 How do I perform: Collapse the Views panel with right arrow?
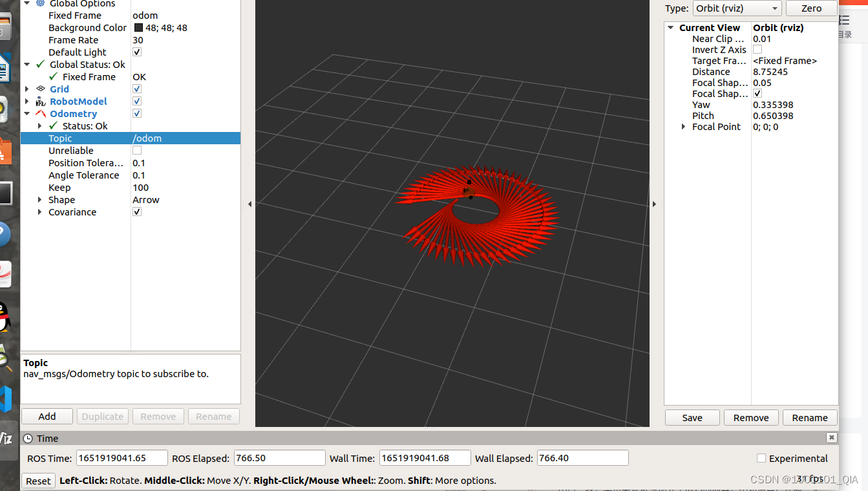pyautogui.click(x=654, y=204)
